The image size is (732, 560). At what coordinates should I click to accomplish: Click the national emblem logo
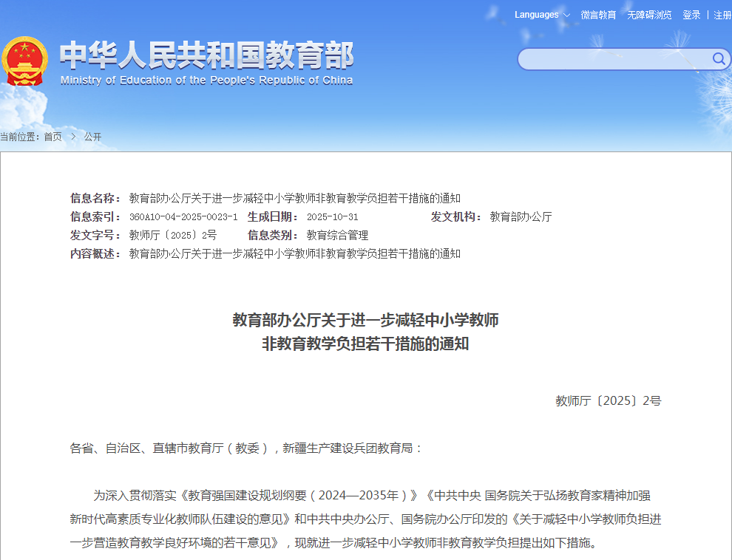coord(24,61)
